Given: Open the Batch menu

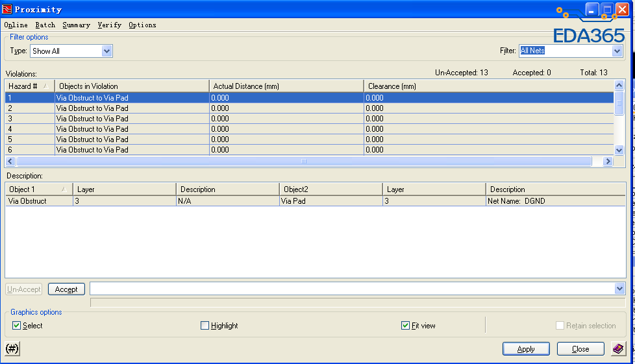Looking at the screenshot, I should [x=45, y=25].
